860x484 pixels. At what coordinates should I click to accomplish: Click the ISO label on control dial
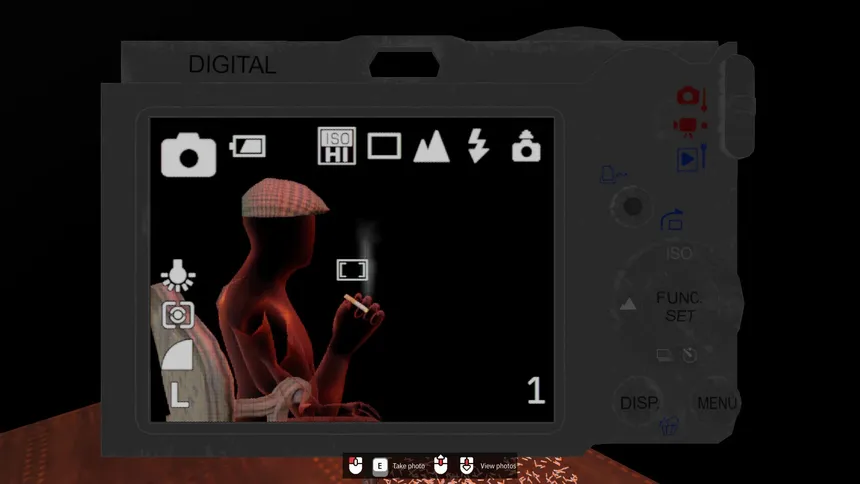[679, 254]
